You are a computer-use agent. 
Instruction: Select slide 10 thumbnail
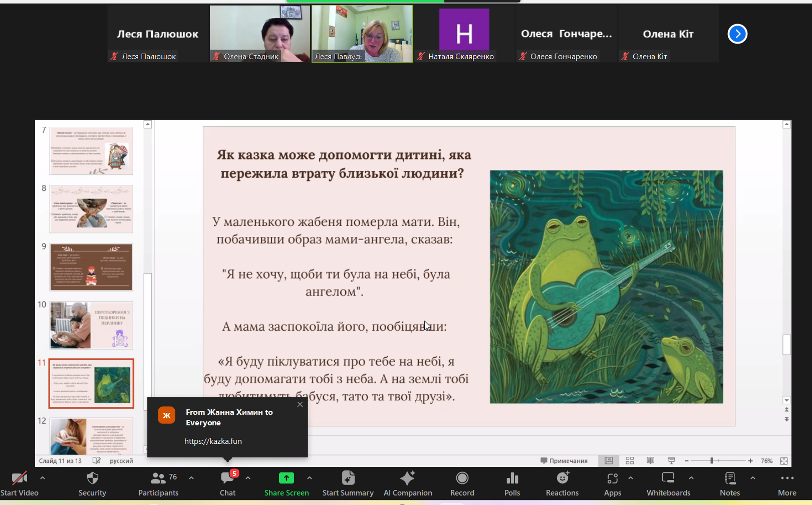pos(91,325)
